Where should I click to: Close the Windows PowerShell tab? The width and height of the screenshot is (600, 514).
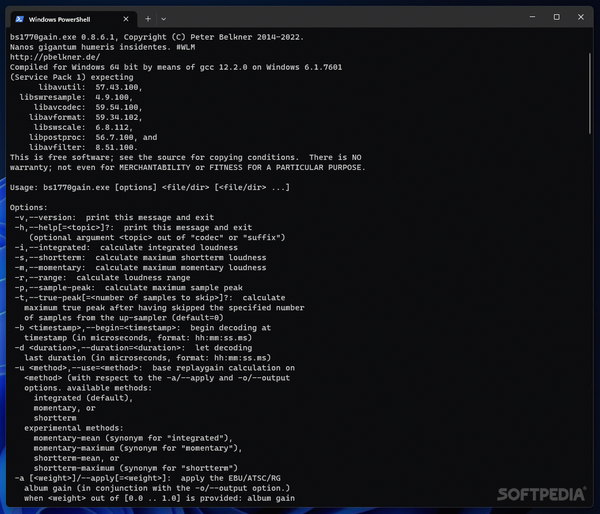point(122,18)
